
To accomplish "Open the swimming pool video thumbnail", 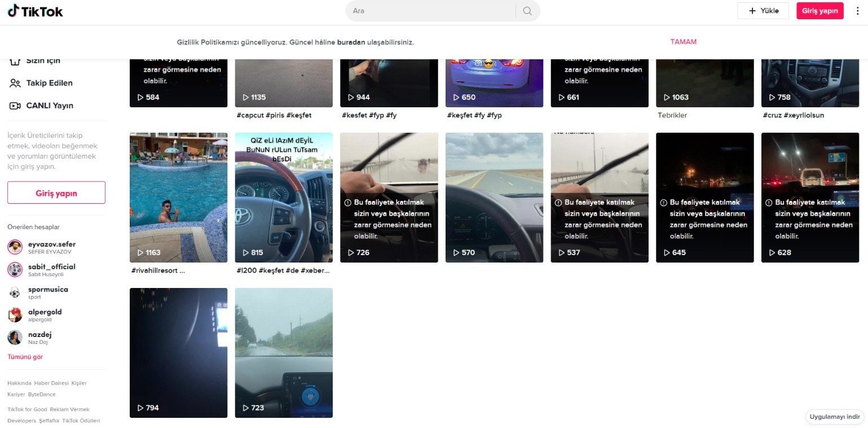I will click(x=178, y=198).
